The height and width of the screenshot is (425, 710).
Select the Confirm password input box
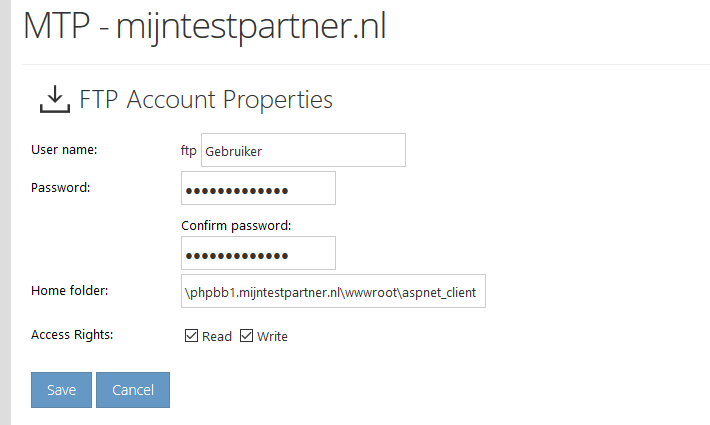(259, 253)
